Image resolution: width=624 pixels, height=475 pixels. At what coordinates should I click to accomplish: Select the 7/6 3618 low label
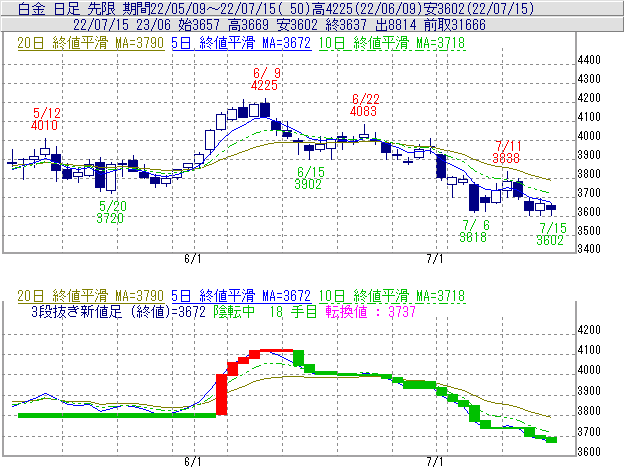474,231
